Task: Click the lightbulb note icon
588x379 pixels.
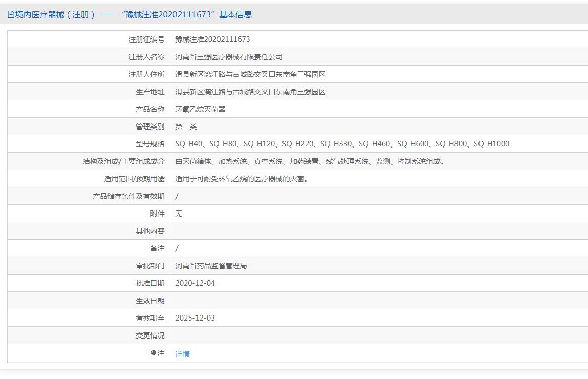Action: tap(154, 353)
